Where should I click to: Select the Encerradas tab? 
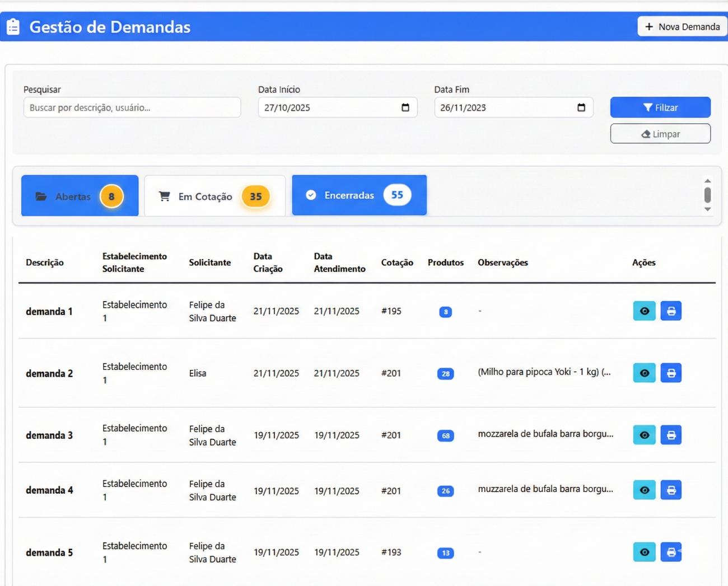tap(359, 195)
